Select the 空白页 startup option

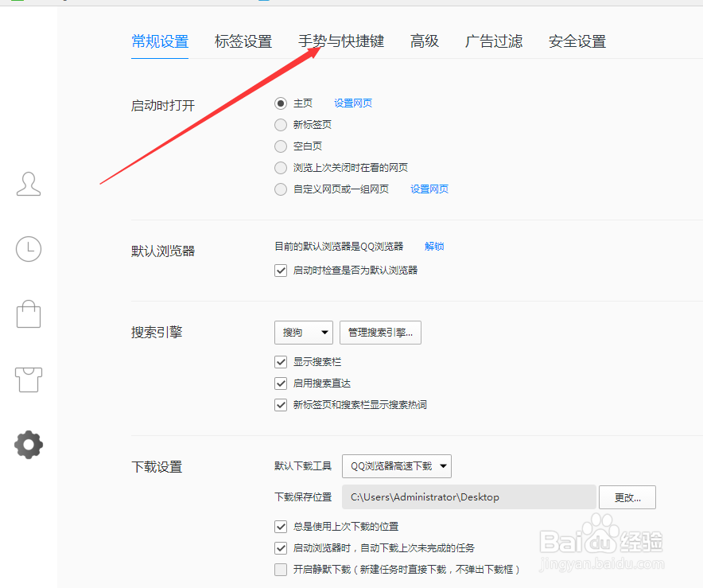[281, 146]
